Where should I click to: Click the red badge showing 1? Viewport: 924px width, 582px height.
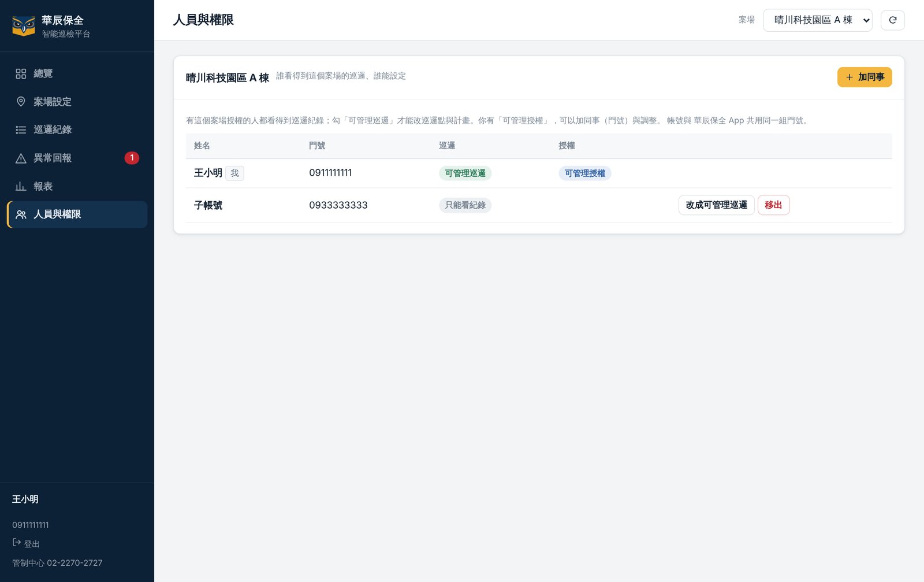132,158
